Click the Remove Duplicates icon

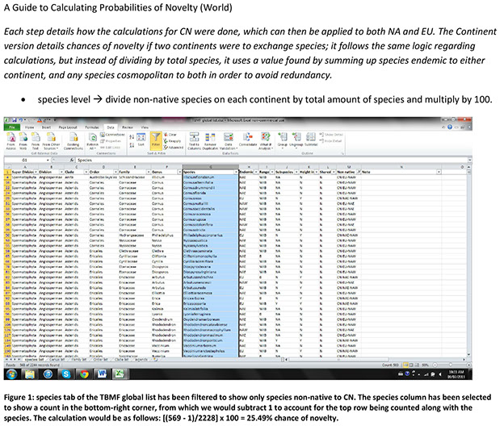[210, 141]
